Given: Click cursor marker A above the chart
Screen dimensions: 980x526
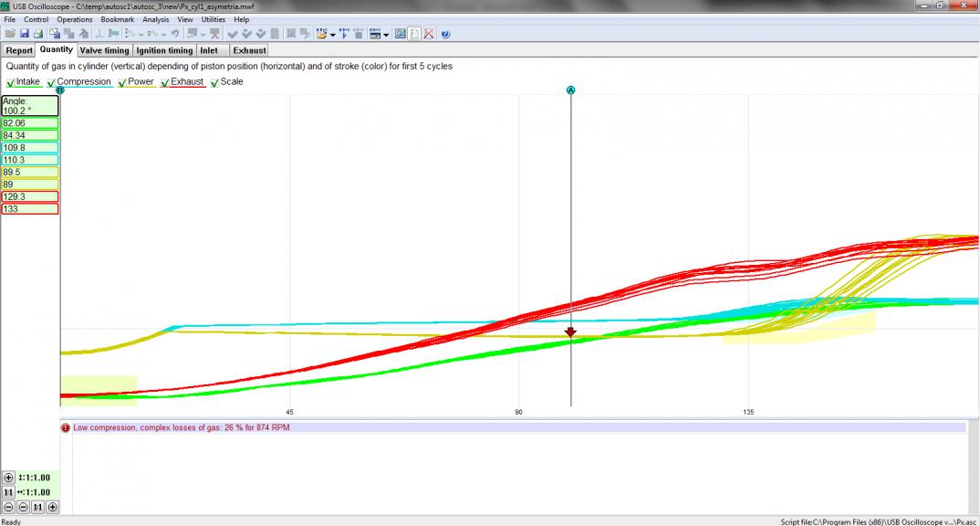Looking at the screenshot, I should tap(570, 90).
